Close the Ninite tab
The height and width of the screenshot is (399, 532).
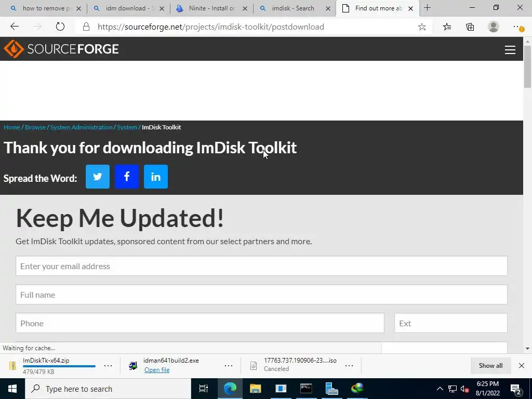245,8
